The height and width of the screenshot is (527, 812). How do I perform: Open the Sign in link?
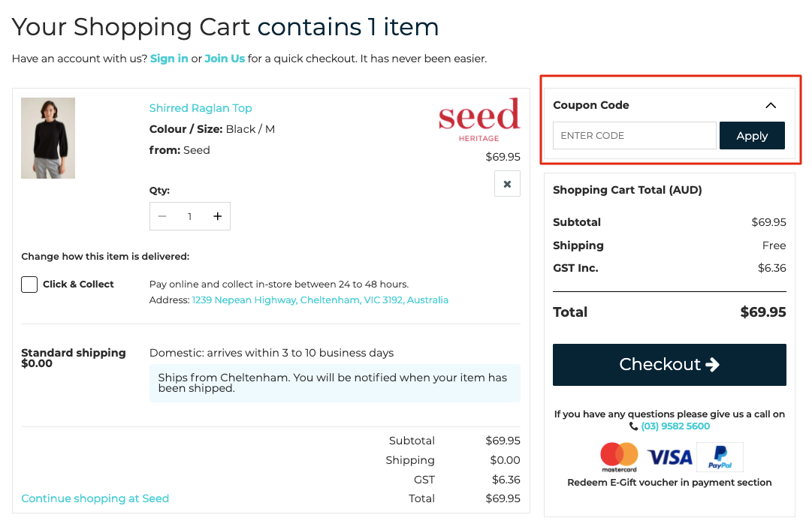point(169,59)
